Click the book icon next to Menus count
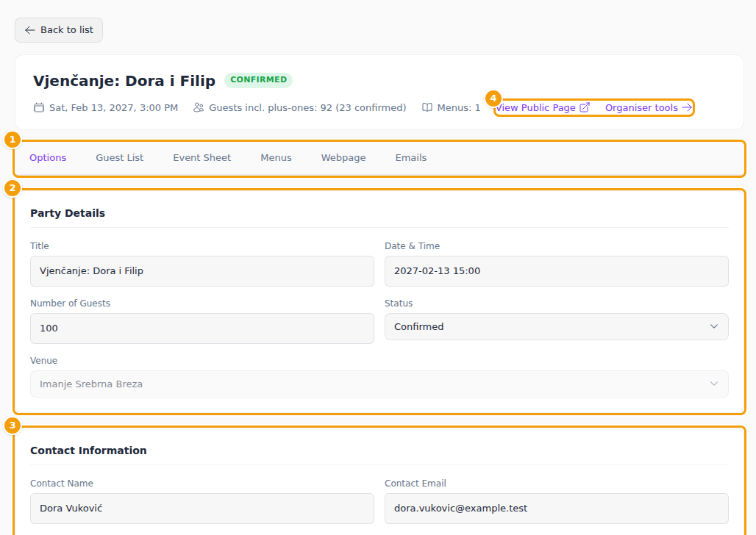Screen dimensions: 756x535 pyautogui.click(x=427, y=107)
